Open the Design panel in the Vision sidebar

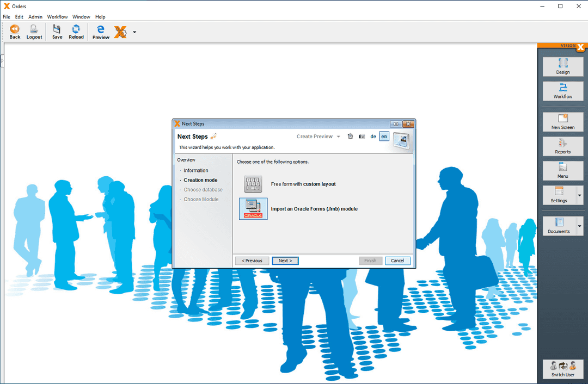(563, 66)
